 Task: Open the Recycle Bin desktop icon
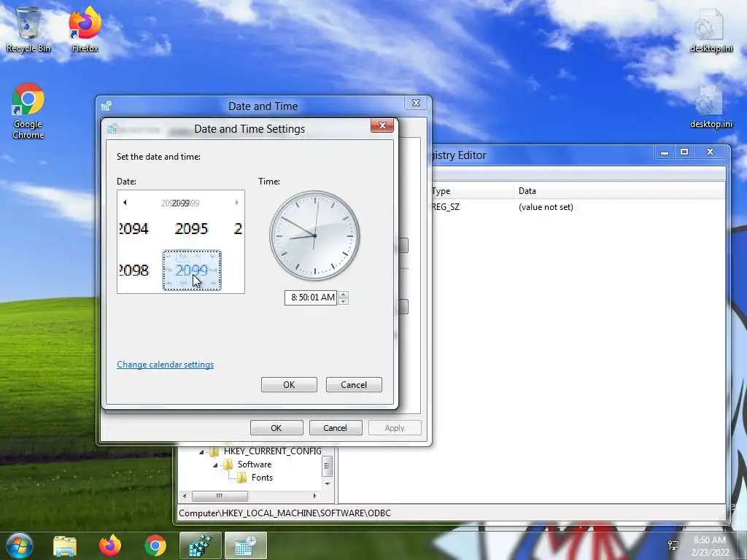[x=28, y=29]
